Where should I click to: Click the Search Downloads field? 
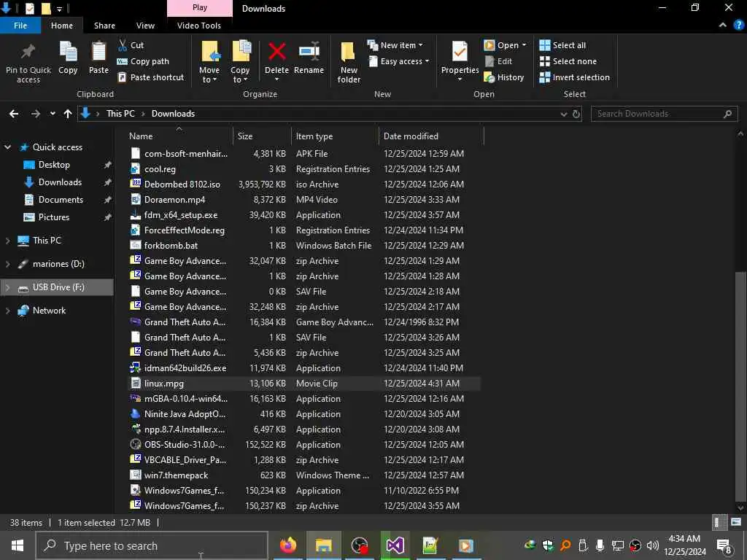click(664, 114)
